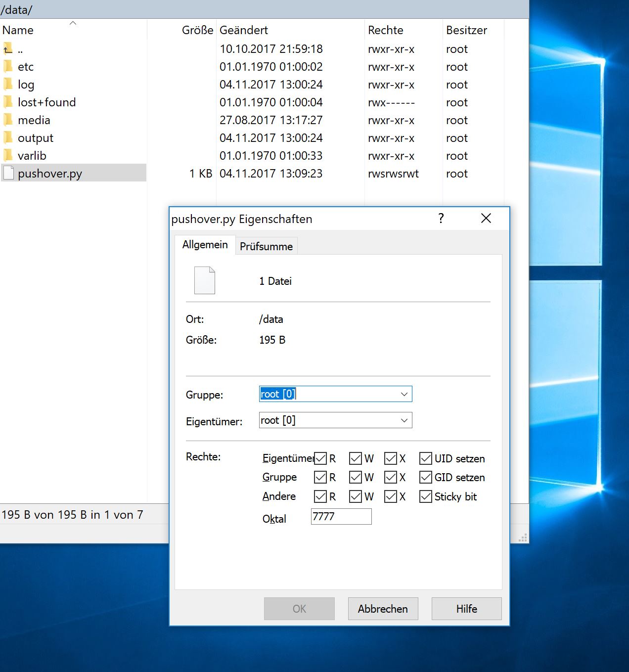This screenshot has width=629, height=672.
Task: Select the media folder icon
Action: coord(8,120)
